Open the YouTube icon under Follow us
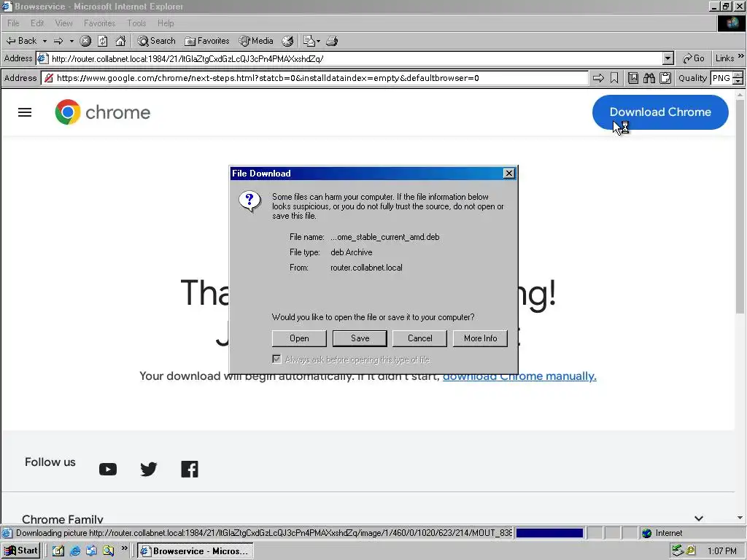This screenshot has width=747, height=560. (x=108, y=470)
